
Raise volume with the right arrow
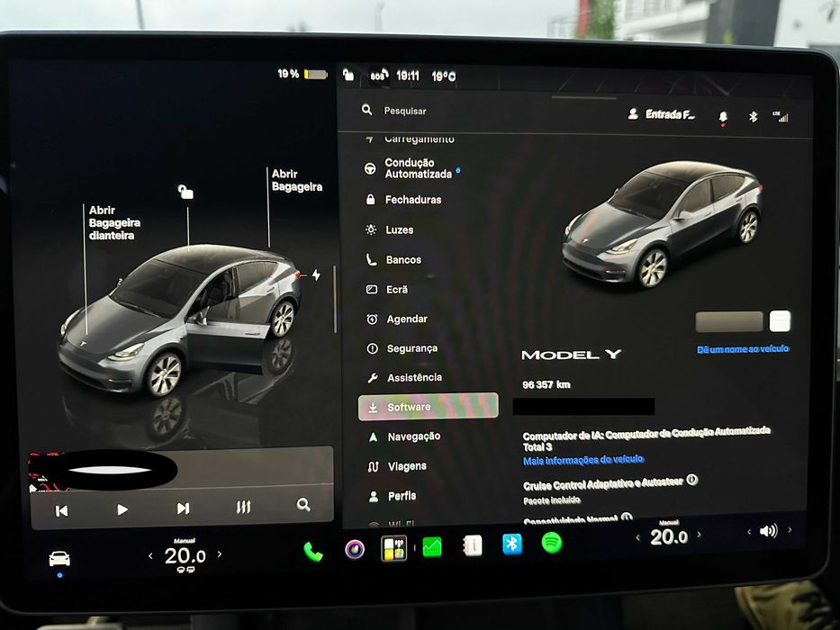click(790, 530)
